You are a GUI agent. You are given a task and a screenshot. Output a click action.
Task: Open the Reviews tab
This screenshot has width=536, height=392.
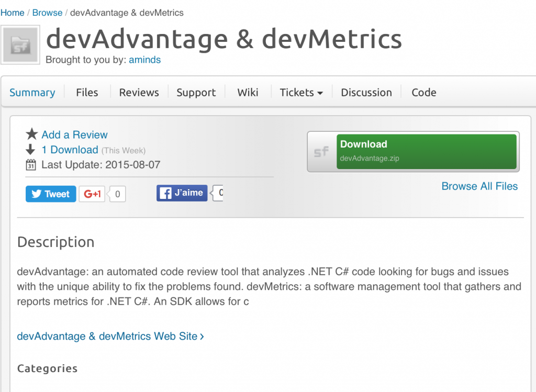coord(139,92)
